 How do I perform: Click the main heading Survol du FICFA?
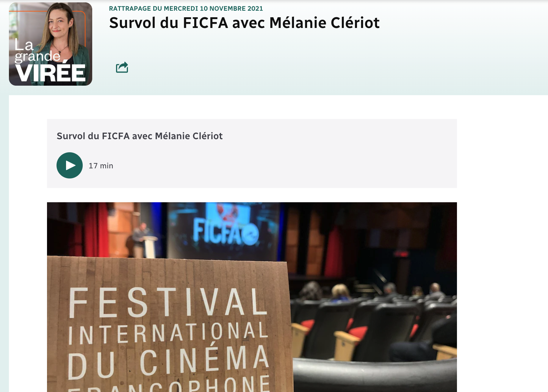click(244, 23)
